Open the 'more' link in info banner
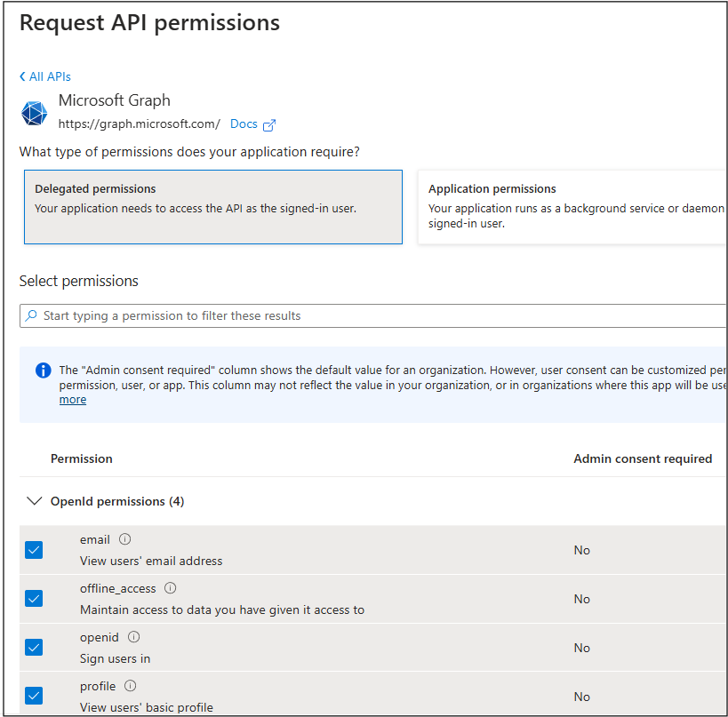 click(73, 400)
